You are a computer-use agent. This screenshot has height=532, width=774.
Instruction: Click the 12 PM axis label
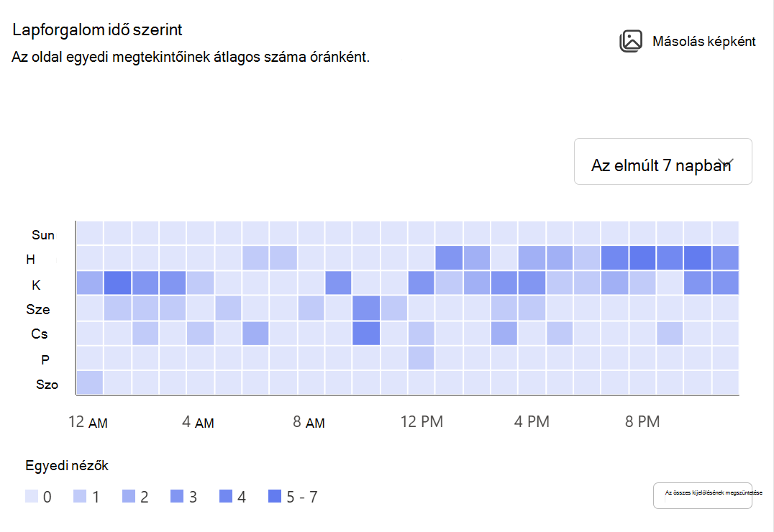[x=422, y=421]
